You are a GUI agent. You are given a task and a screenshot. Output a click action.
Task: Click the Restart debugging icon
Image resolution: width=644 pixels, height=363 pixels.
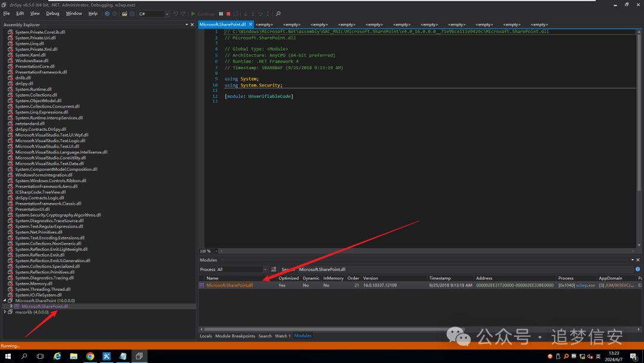[x=236, y=14]
